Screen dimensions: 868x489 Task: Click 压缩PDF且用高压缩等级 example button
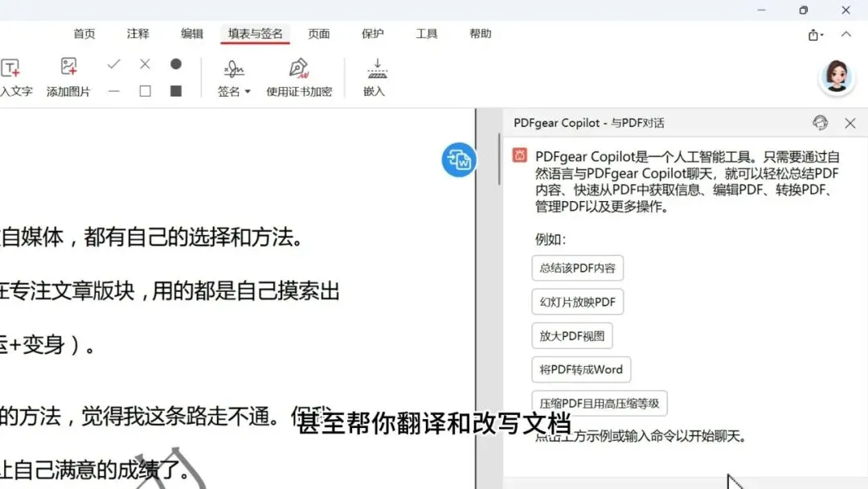click(x=600, y=403)
